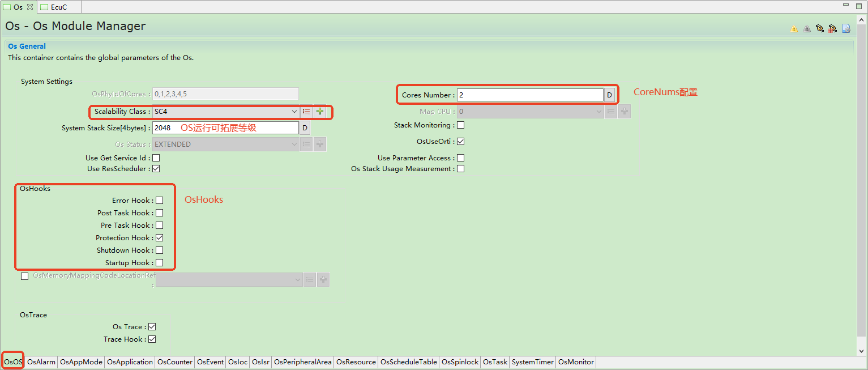
Task: Disable the Os Trace checkbox
Action: tap(152, 327)
